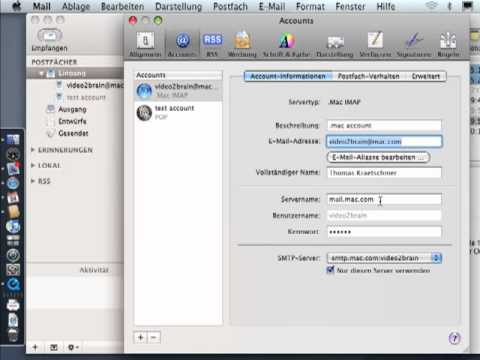
Task: Open Finder from the dock
Action: click(x=13, y=140)
